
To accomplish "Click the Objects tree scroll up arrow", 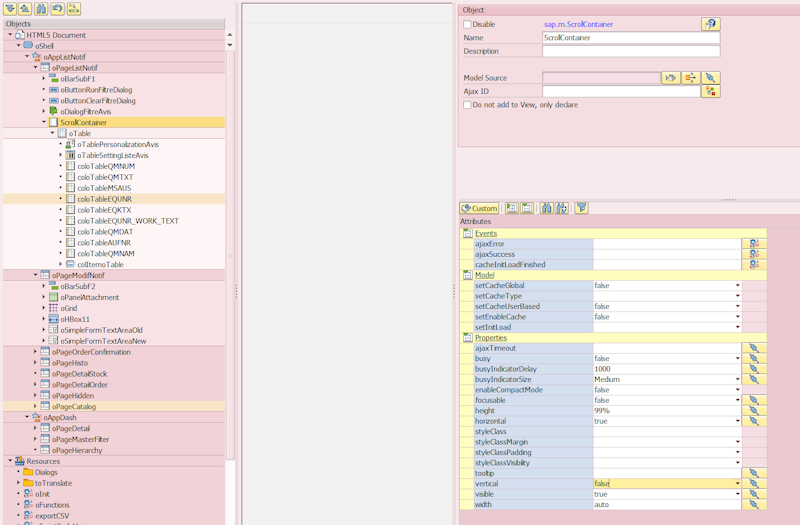I will click(x=230, y=35).
